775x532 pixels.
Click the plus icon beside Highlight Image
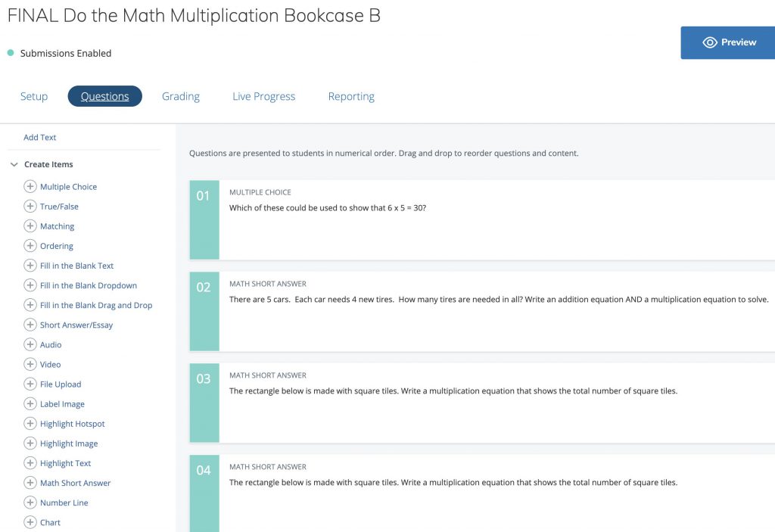(30, 443)
